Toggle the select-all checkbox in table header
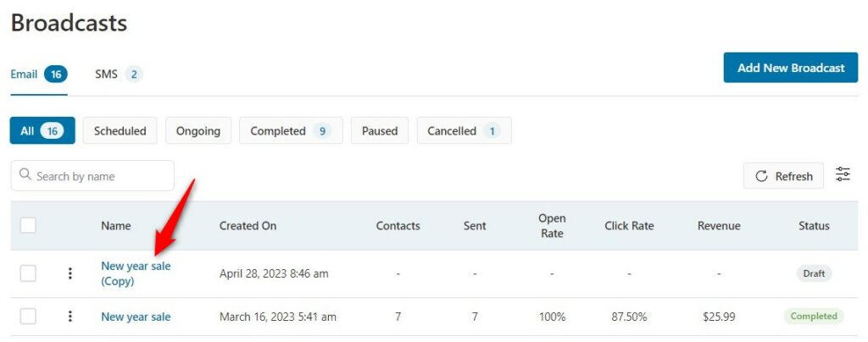The width and height of the screenshot is (868, 342). pyautogui.click(x=28, y=225)
